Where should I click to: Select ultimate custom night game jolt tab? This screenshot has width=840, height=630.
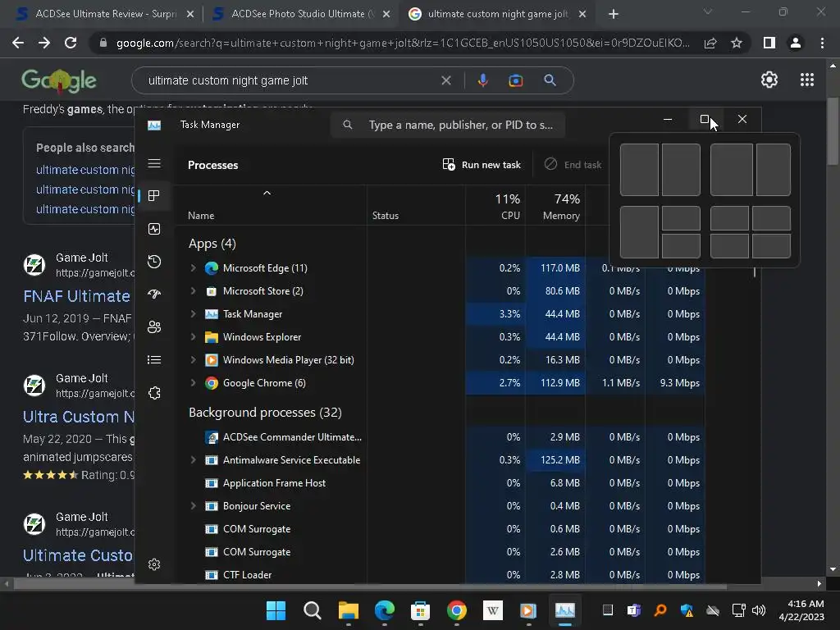(498, 14)
